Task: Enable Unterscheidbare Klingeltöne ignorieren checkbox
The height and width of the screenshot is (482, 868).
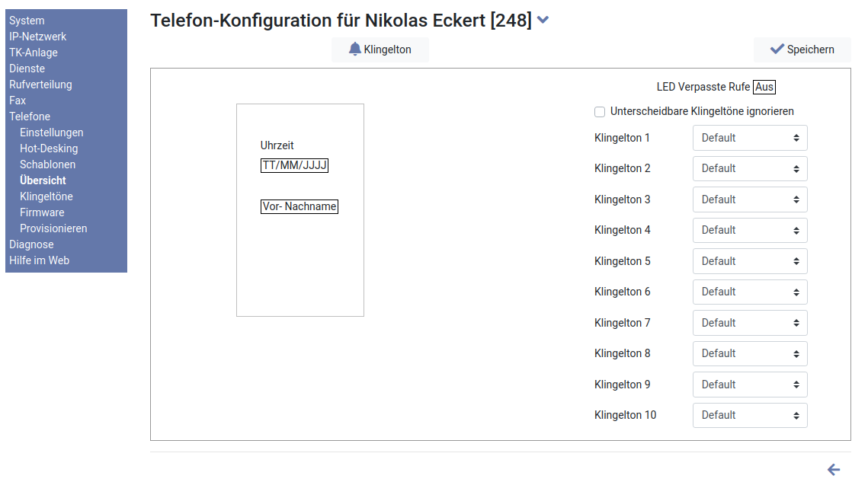Action: click(600, 112)
